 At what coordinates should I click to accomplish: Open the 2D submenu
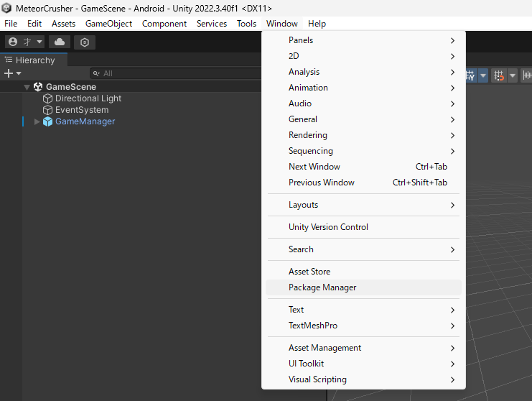pos(363,56)
